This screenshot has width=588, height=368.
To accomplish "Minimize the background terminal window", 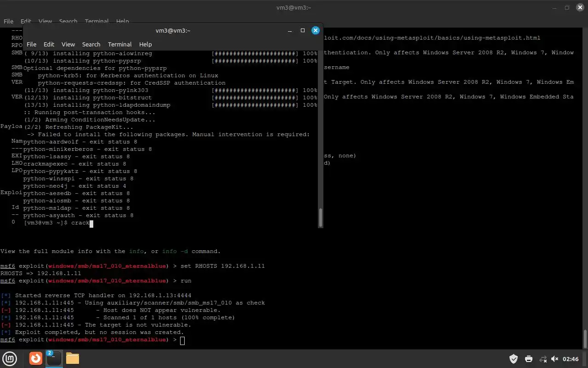I will pos(554,7).
